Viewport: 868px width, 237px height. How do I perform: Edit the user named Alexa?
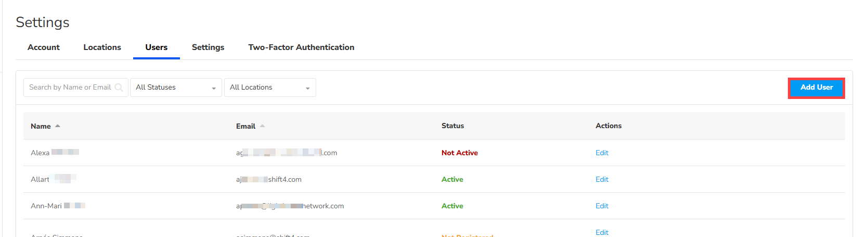(x=602, y=153)
